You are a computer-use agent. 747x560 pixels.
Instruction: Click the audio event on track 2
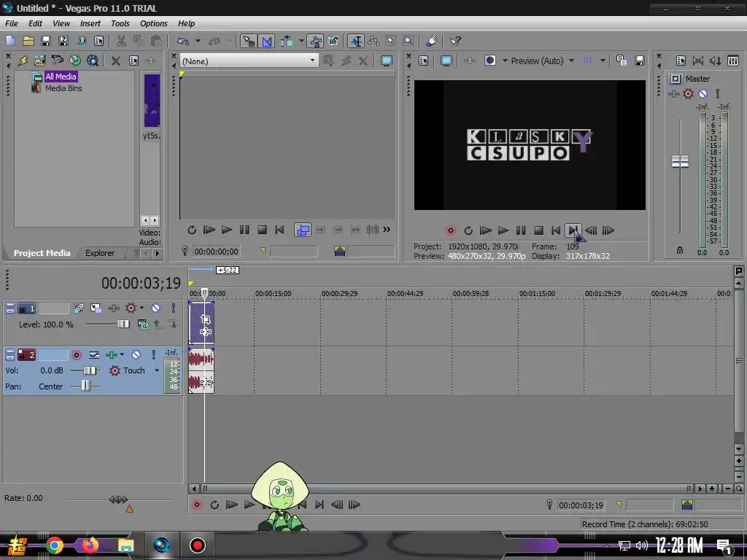[x=201, y=370]
